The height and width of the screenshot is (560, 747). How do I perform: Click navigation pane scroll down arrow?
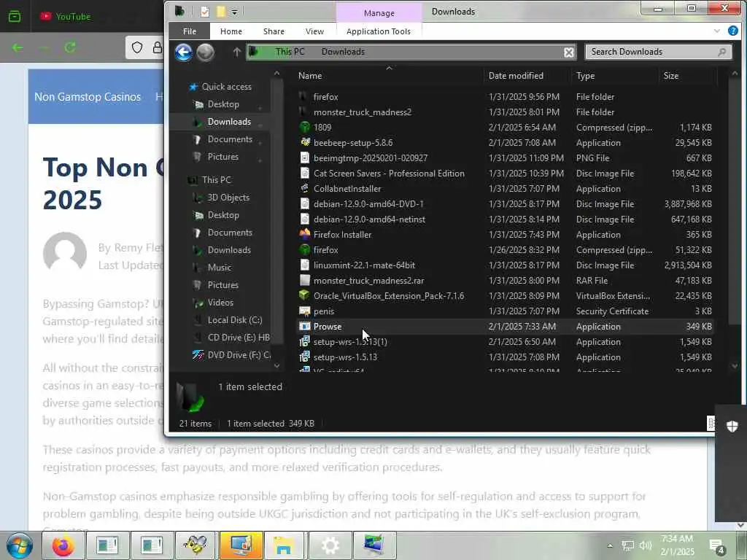pyautogui.click(x=276, y=366)
